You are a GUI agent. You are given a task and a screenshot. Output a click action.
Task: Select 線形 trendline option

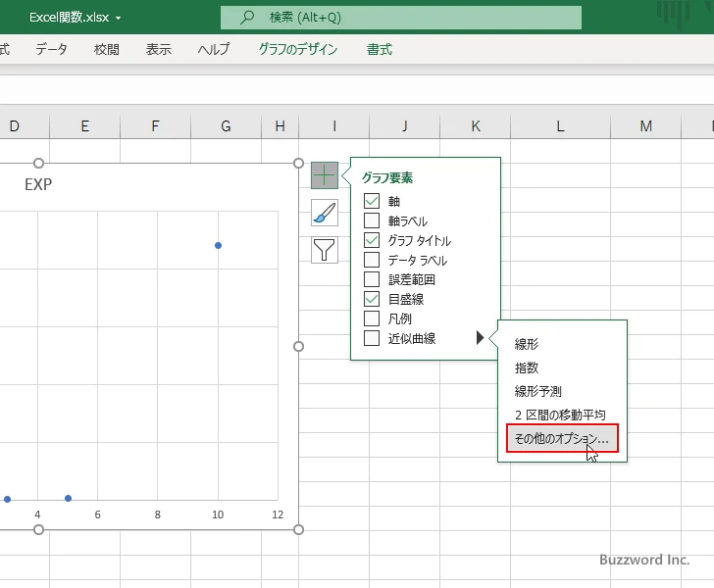527,344
